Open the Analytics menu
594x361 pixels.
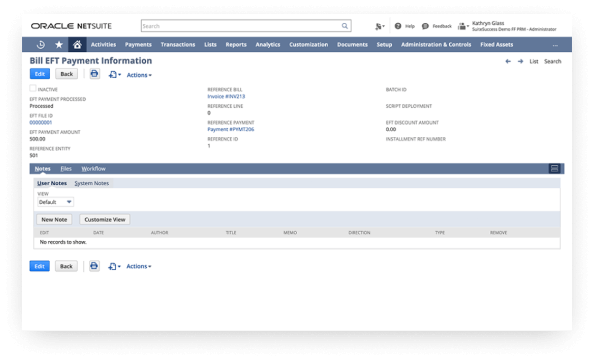pyautogui.click(x=268, y=45)
